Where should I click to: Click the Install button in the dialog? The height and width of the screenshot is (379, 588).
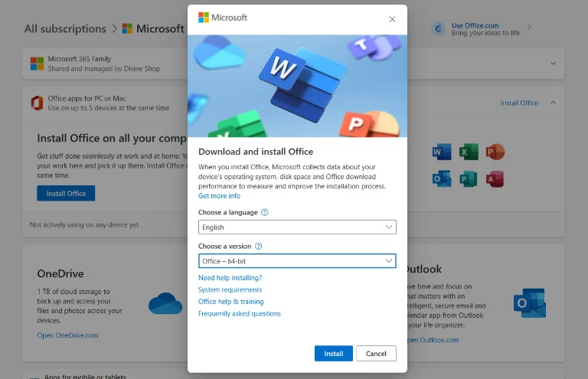tap(334, 354)
